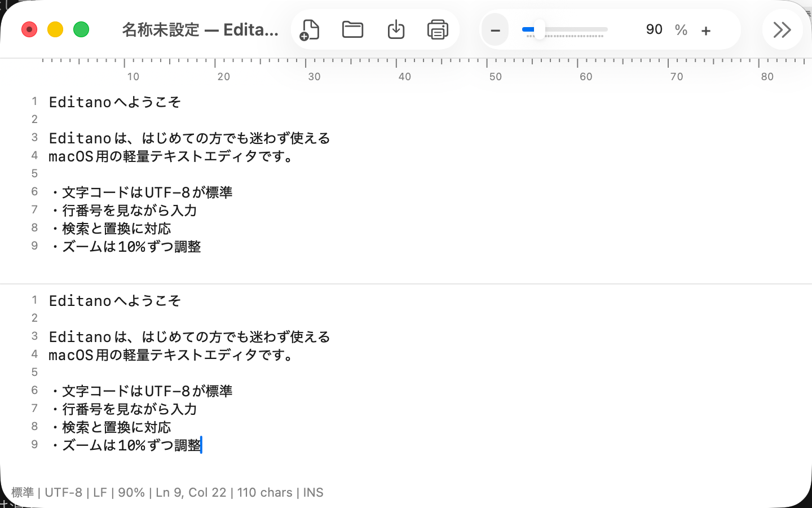Increase zoom with the plus button
Screen dimensions: 812x508
click(705, 30)
